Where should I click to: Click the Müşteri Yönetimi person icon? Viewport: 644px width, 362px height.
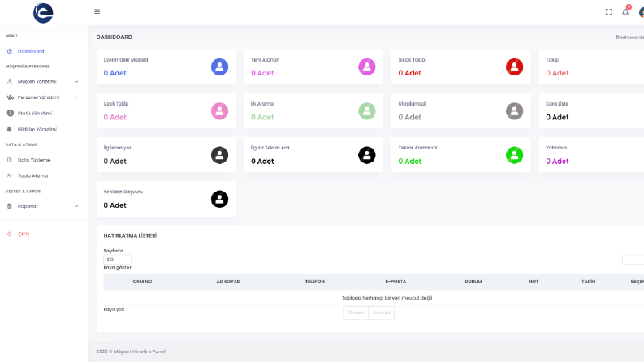coord(10,81)
